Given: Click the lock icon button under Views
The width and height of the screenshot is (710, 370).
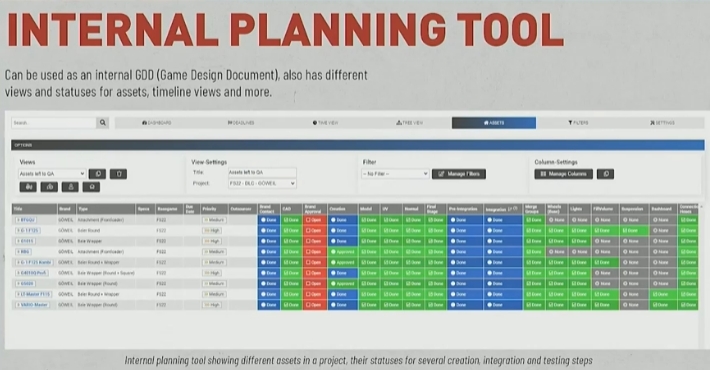Looking at the screenshot, I should click(70, 187).
